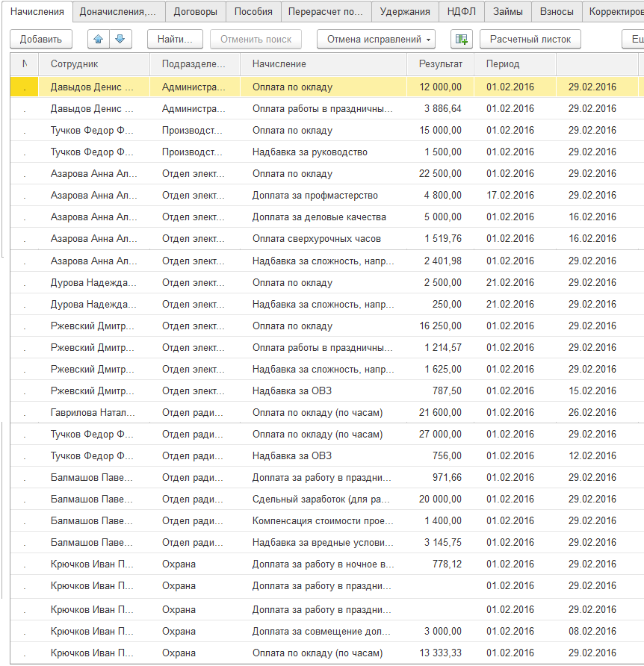
Task: Go to the Удержания tab
Action: (405, 12)
